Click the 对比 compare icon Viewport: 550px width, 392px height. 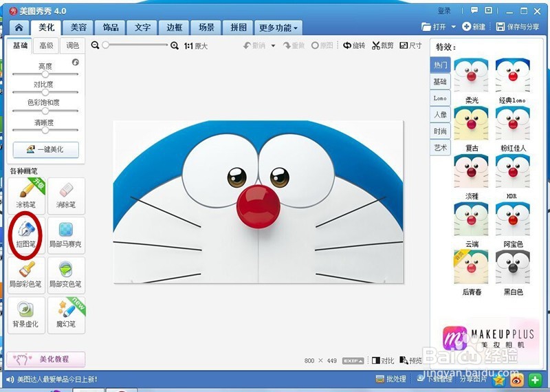click(383, 360)
